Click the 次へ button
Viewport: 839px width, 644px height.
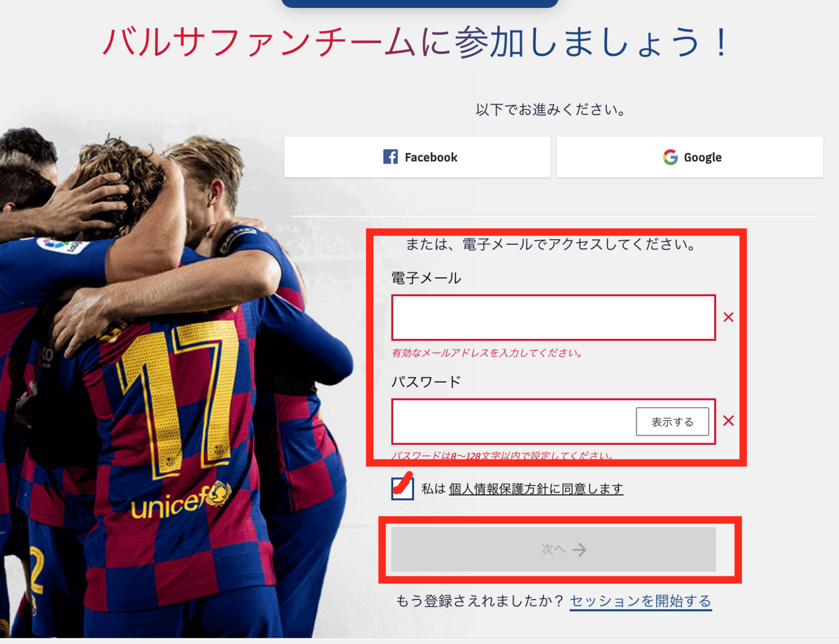(553, 550)
